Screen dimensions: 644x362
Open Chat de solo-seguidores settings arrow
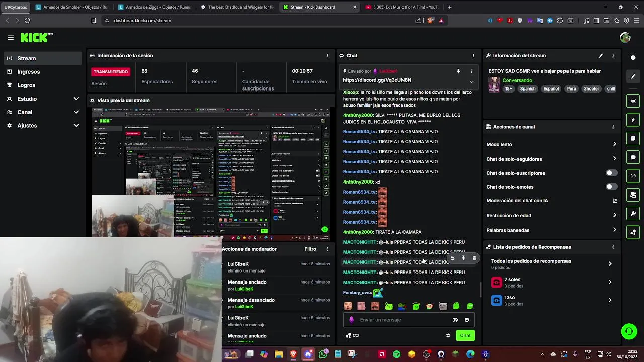click(x=614, y=159)
